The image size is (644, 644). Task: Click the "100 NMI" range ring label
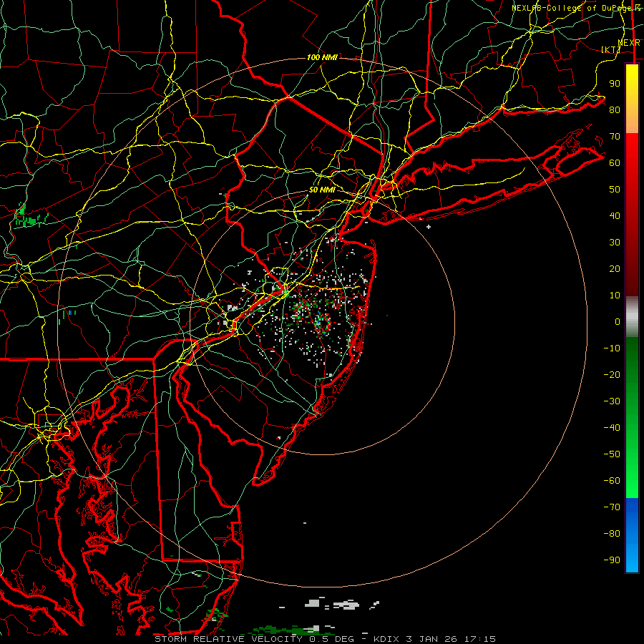pyautogui.click(x=322, y=57)
